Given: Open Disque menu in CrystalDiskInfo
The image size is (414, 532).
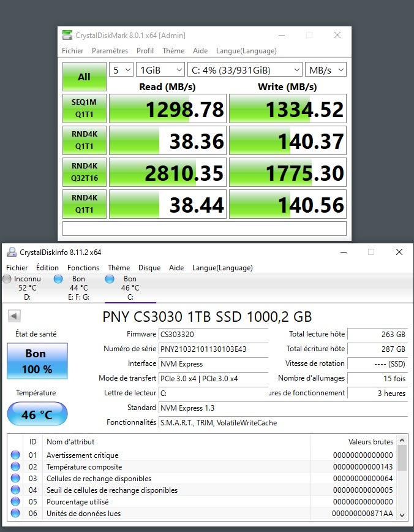Looking at the screenshot, I should [149, 268].
